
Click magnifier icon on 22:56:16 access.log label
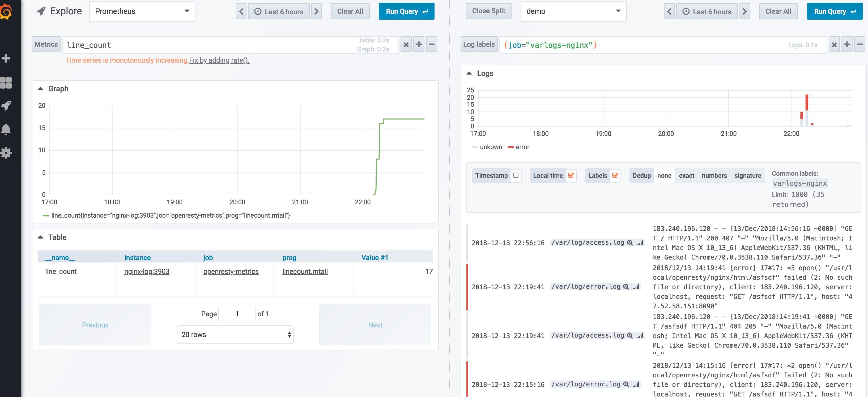tap(630, 243)
